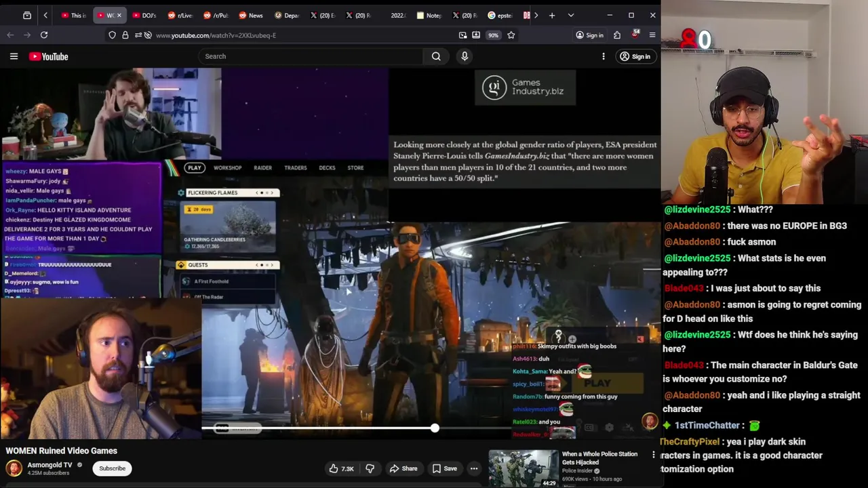The width and height of the screenshot is (868, 488).
Task: Like the video with 7.3K likes
Action: pyautogui.click(x=342, y=468)
